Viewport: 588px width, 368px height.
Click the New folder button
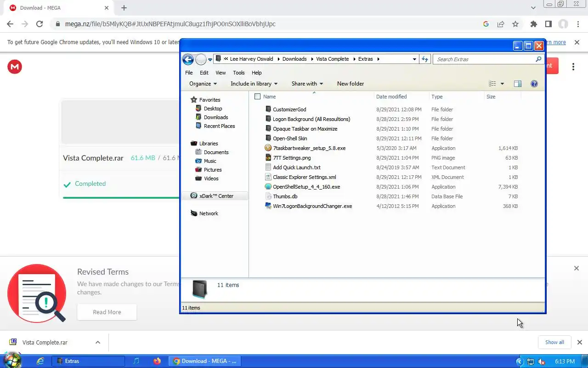coord(351,84)
